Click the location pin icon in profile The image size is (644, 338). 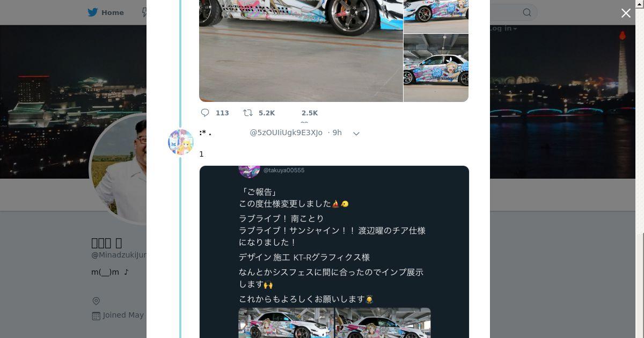96,301
